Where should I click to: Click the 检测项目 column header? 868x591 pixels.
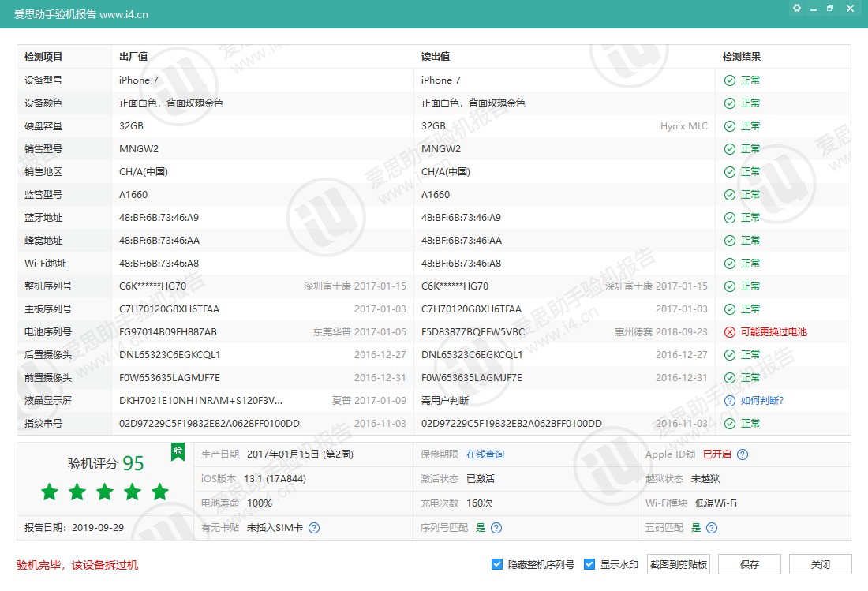tap(43, 57)
